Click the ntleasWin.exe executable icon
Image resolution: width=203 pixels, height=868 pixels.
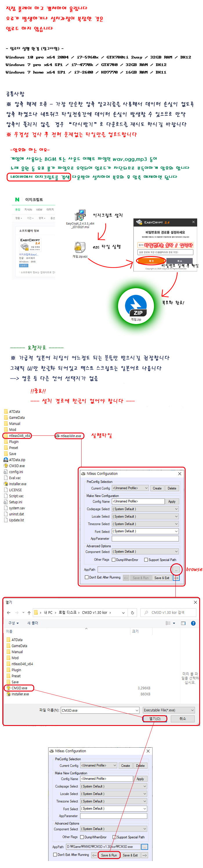(58, 436)
